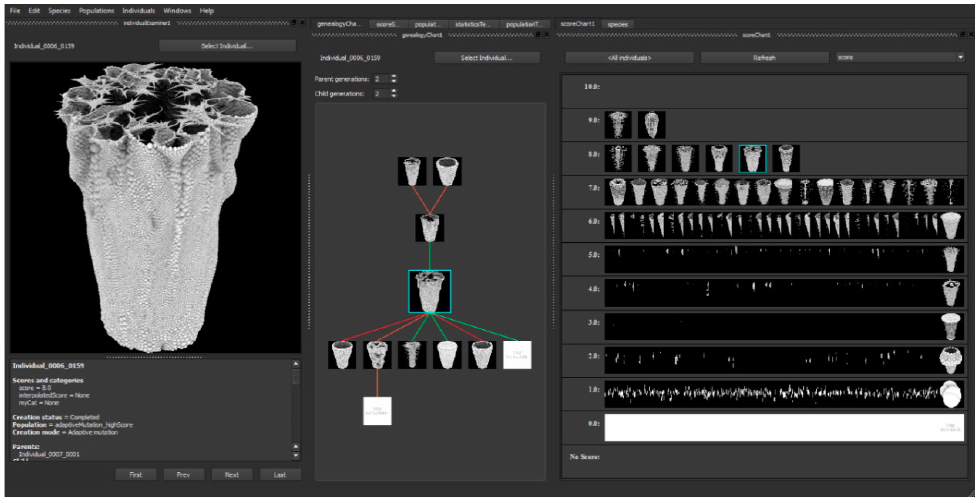Switch to the statisticsTe... tab
This screenshot has height=503, width=980.
tap(472, 24)
